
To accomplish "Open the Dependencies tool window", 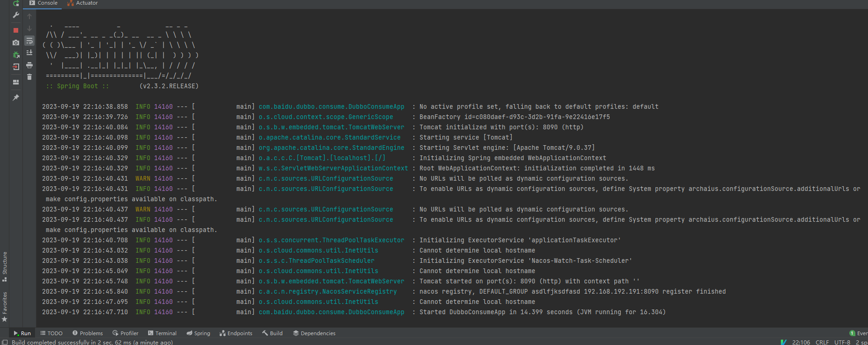I will pyautogui.click(x=314, y=333).
